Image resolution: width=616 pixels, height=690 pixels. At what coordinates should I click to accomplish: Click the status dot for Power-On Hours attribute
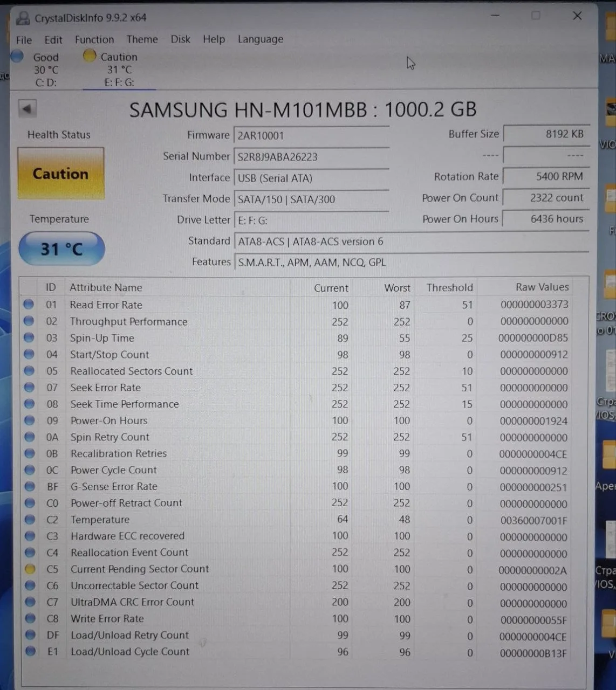[29, 420]
